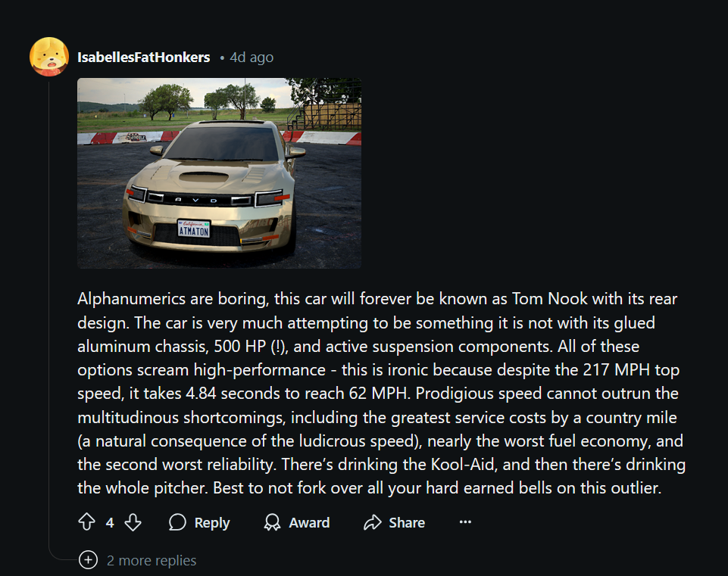Click the vote count number 4
The width and height of the screenshot is (728, 576).
pos(110,522)
